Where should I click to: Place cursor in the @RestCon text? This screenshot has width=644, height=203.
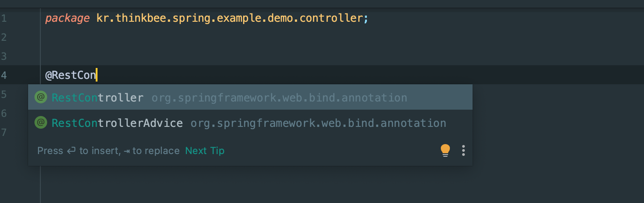point(71,75)
